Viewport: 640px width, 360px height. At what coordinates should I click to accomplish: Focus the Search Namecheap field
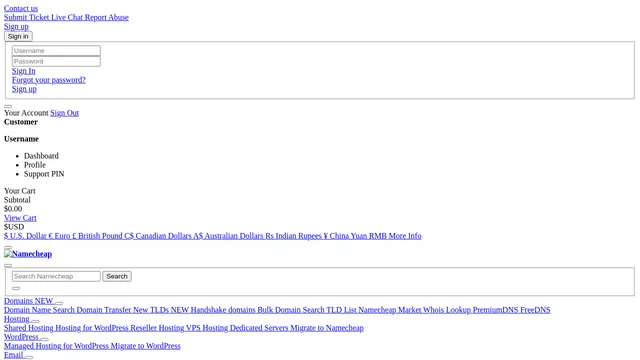point(56,276)
